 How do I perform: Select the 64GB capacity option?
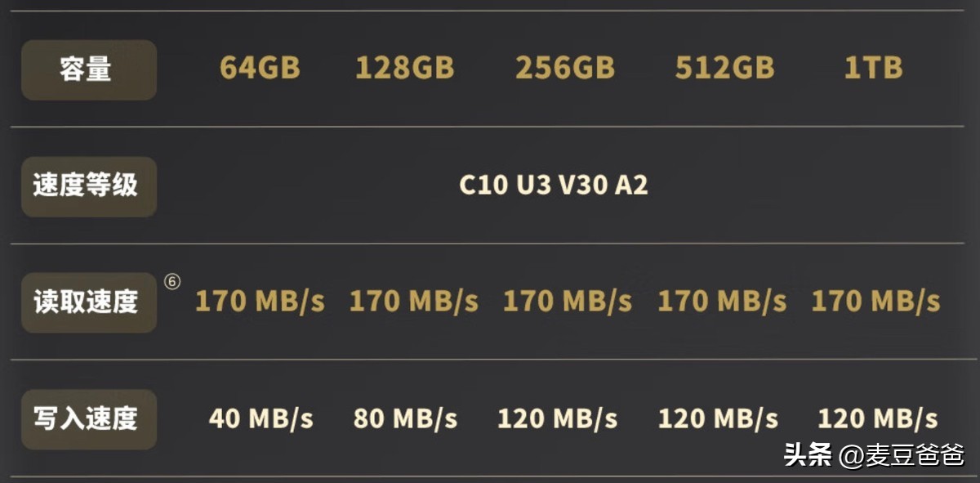pyautogui.click(x=260, y=69)
